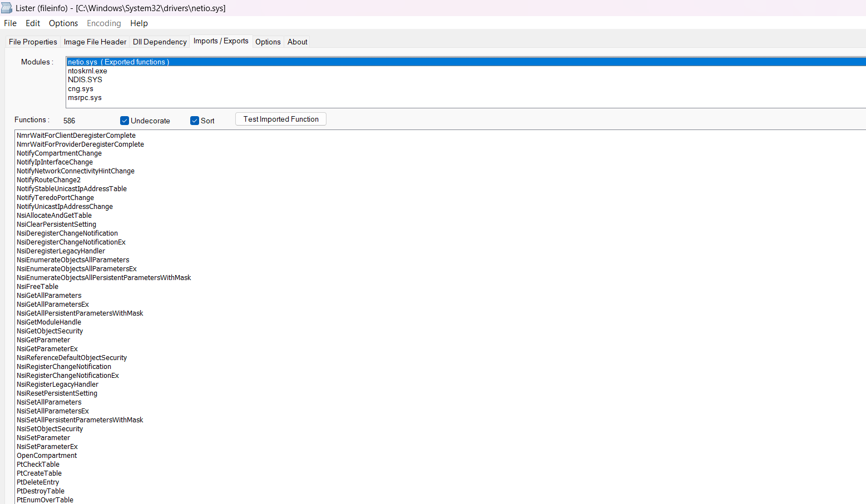Select NDIS.SYS module

(85, 80)
